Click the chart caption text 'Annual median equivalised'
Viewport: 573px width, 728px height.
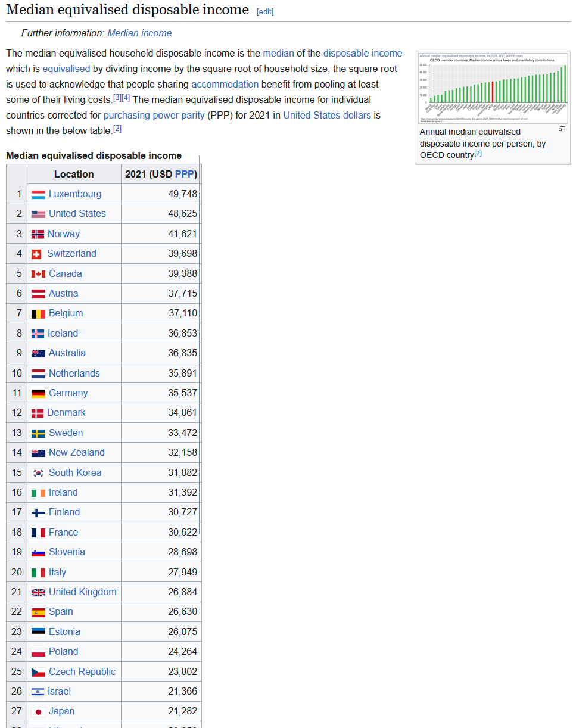tap(470, 132)
